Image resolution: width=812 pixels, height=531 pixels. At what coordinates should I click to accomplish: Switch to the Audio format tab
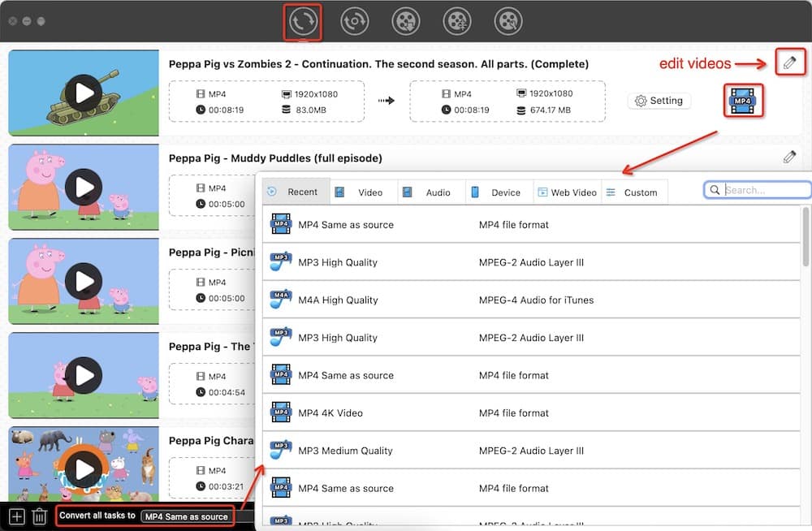(431, 192)
